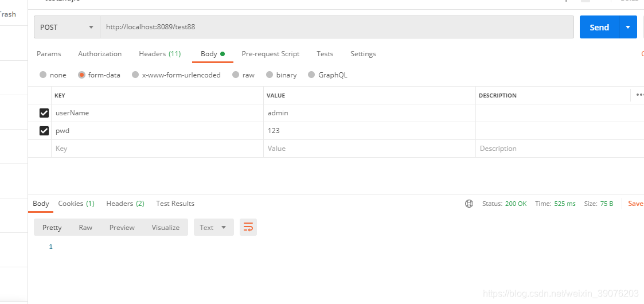
Task: Click the 525 ms time value
Action: [x=565, y=204]
